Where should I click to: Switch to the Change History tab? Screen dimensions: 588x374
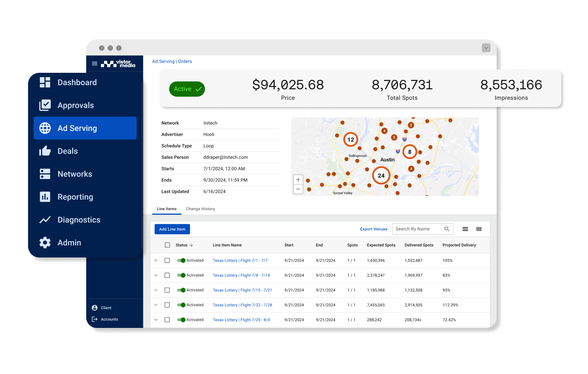[x=200, y=209]
